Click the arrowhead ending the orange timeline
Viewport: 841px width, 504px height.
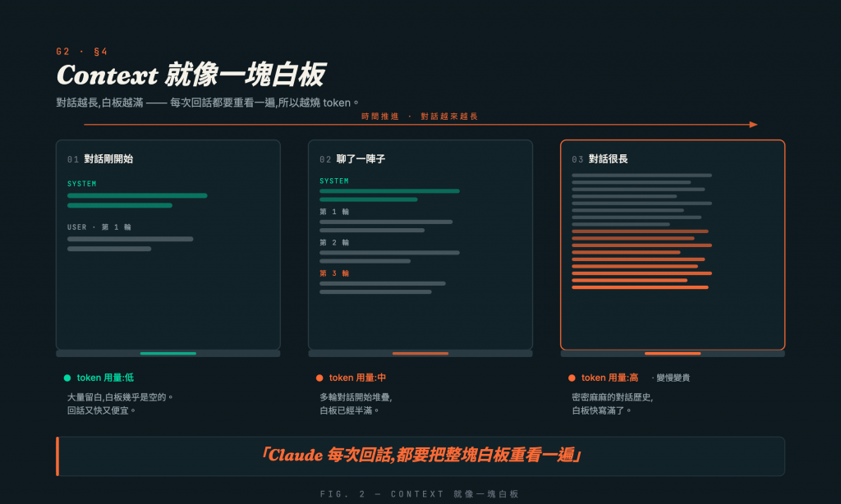[x=754, y=125]
